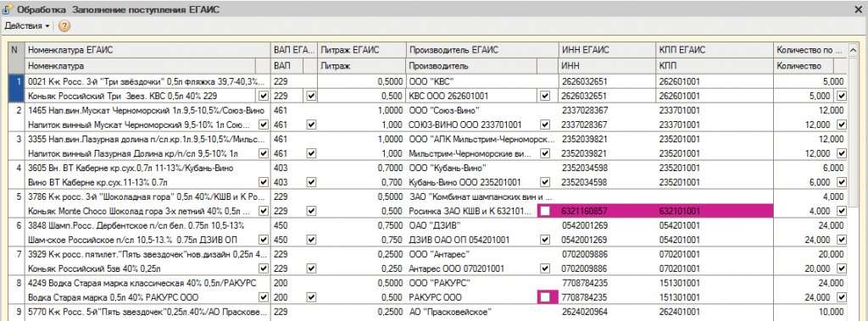868x321 pixels.
Task: Select cell 3355 Нап.вин.Лазурная долина
Action: tap(147, 139)
